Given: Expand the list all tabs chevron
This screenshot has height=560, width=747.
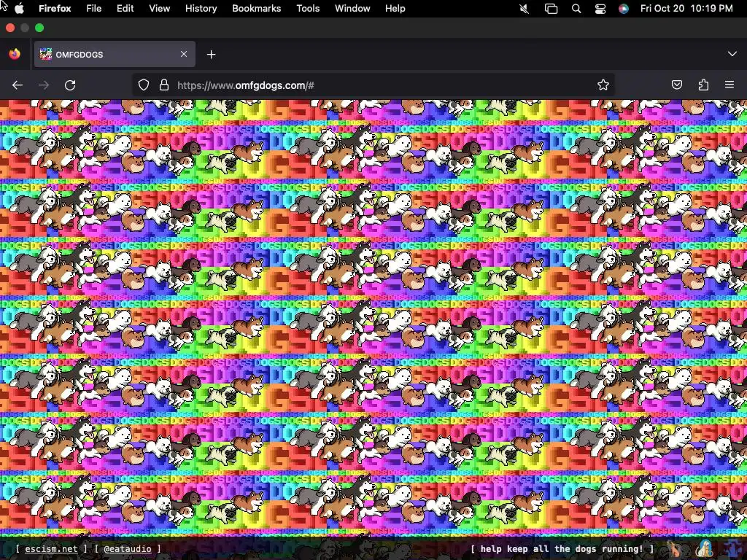Looking at the screenshot, I should pos(732,54).
